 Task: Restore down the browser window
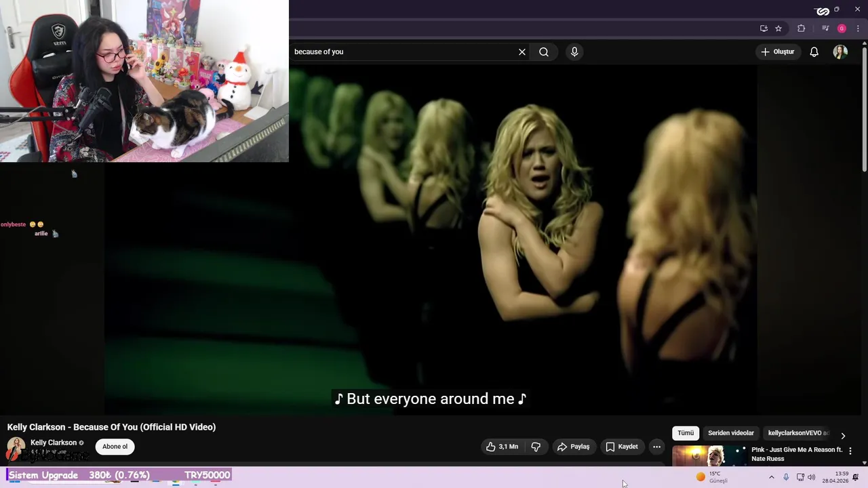pyautogui.click(x=837, y=9)
